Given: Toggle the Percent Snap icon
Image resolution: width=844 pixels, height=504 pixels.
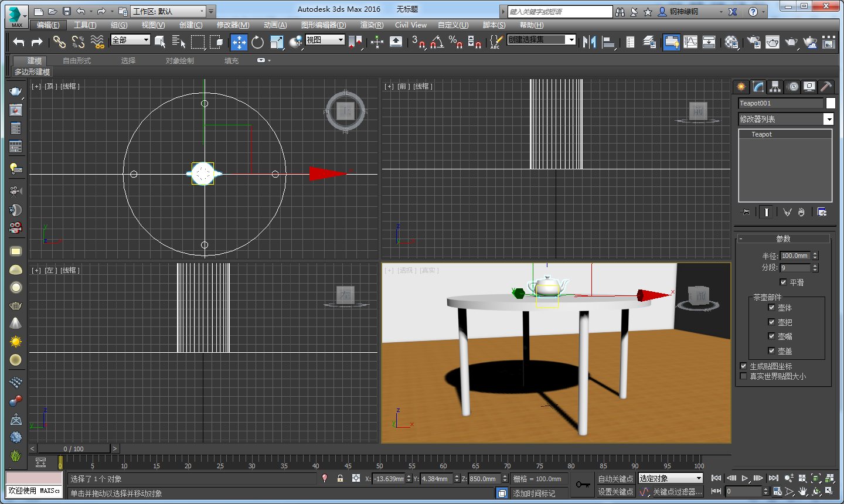Looking at the screenshot, I should 455,42.
